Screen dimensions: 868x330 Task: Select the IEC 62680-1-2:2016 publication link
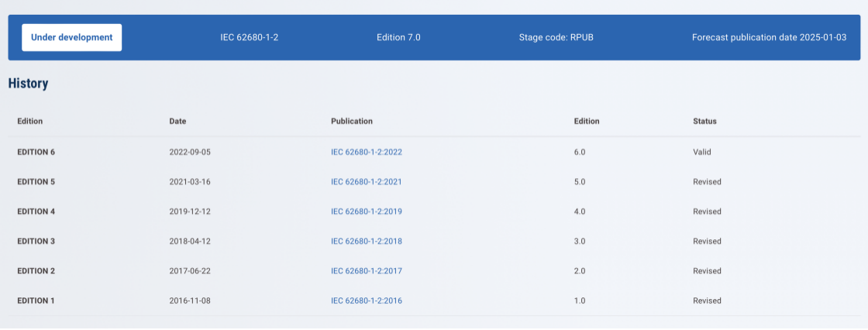click(366, 301)
